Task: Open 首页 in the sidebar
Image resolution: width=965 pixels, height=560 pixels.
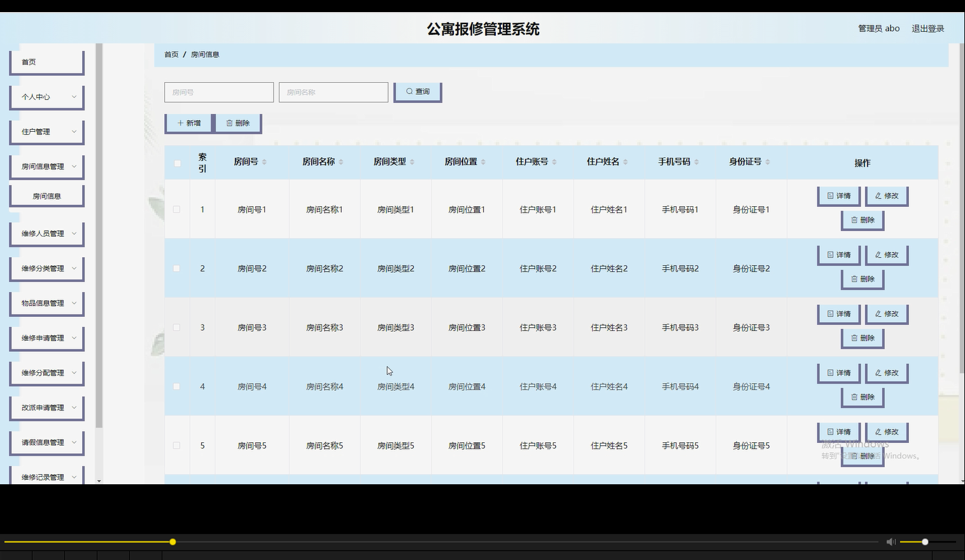Action: click(47, 62)
